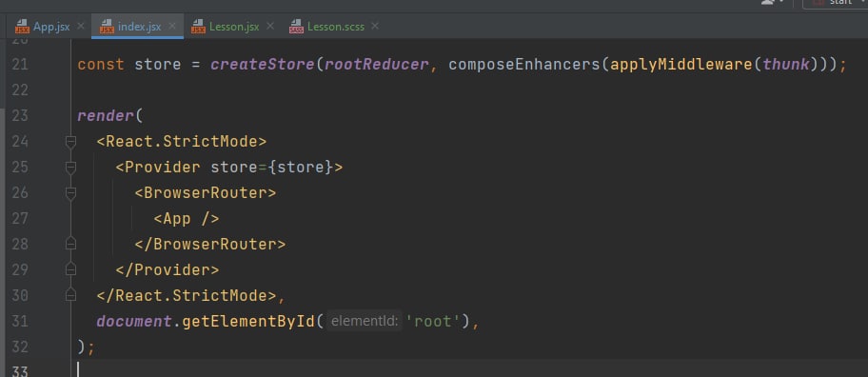868x377 pixels.
Task: Click the closing Provider tag
Action: pos(168,270)
